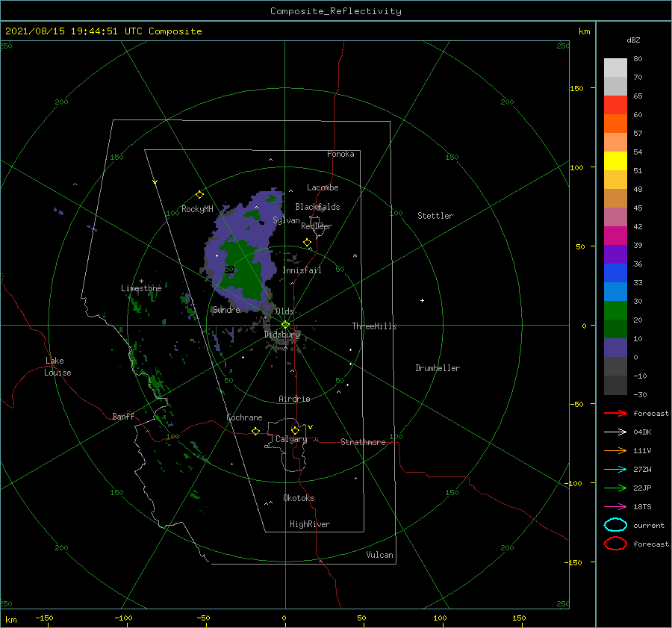Click the Olds town label
This screenshot has width=672, height=628.
284,311
